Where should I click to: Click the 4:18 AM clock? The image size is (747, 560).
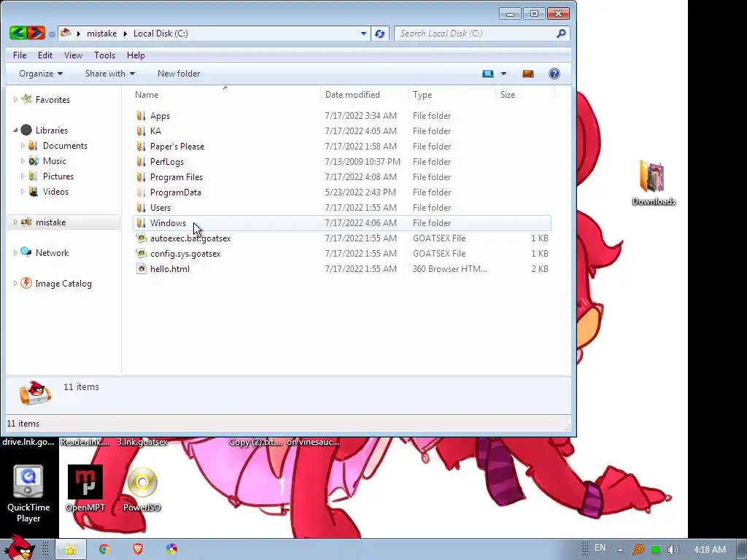(709, 550)
